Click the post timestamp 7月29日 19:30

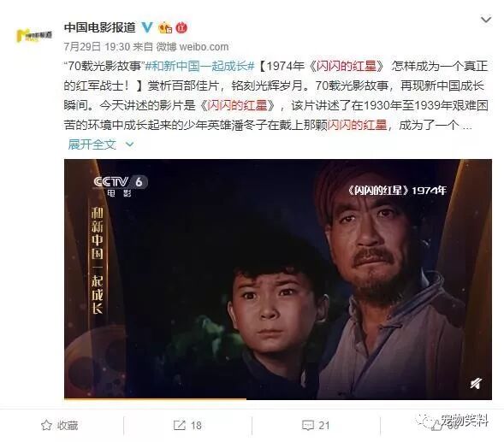point(97,47)
